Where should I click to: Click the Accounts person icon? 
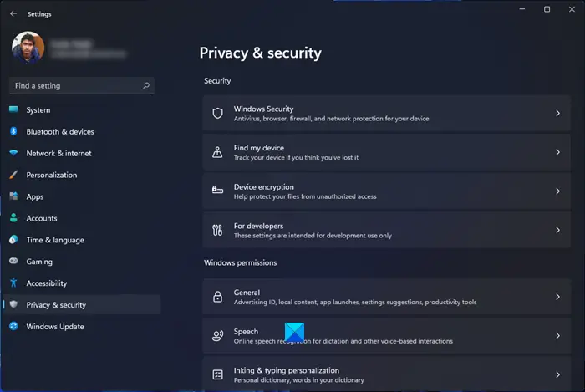13,218
